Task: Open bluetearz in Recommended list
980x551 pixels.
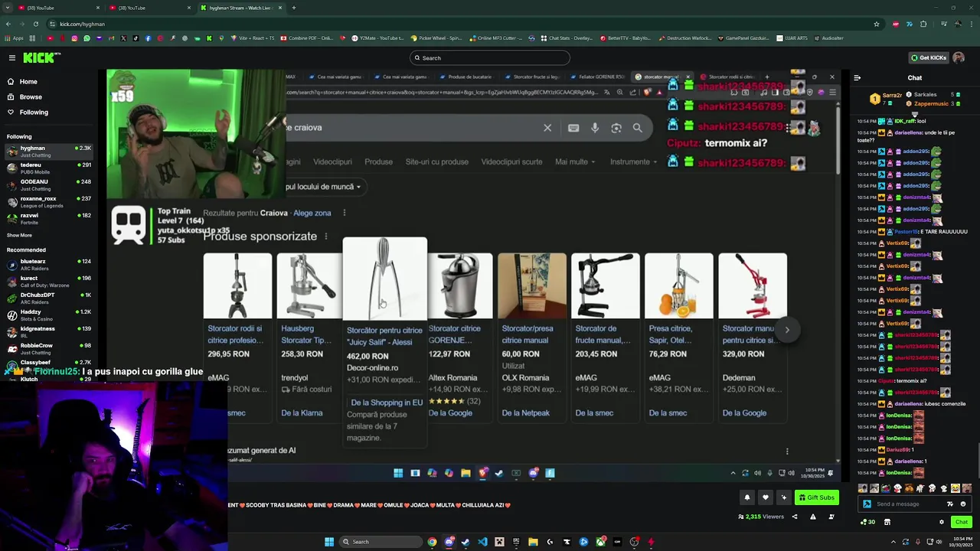Action: [x=49, y=264]
